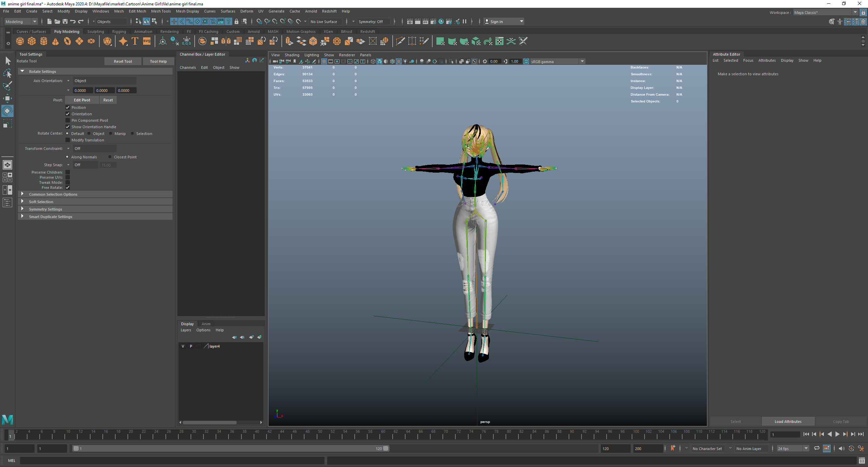Click the pause viewport icon in status line
This screenshot has height=467, width=868.
click(465, 21)
